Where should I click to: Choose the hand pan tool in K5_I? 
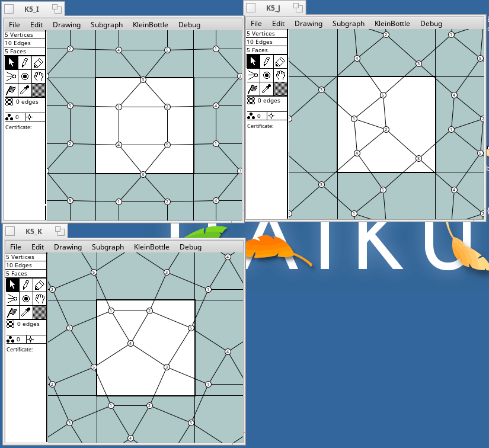[x=39, y=76]
